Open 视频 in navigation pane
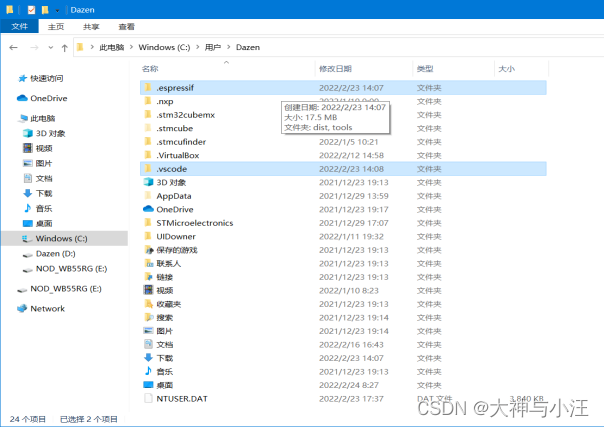604x427 pixels. [x=38, y=148]
